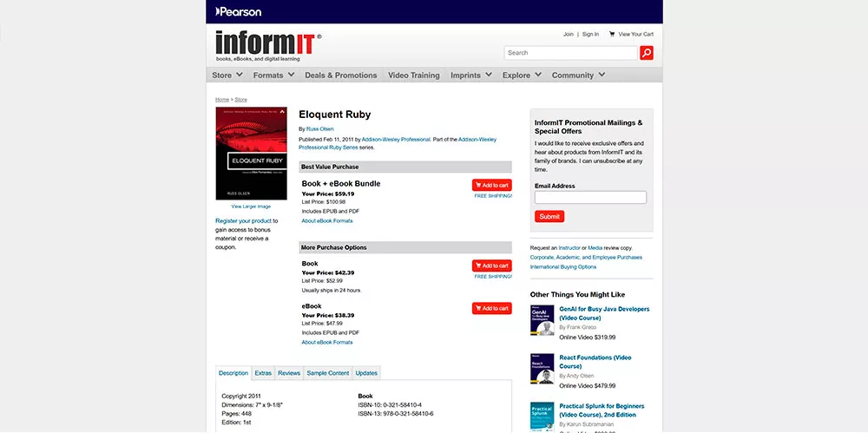868x433 pixels.
Task: Expand the Explore menu
Action: click(522, 75)
